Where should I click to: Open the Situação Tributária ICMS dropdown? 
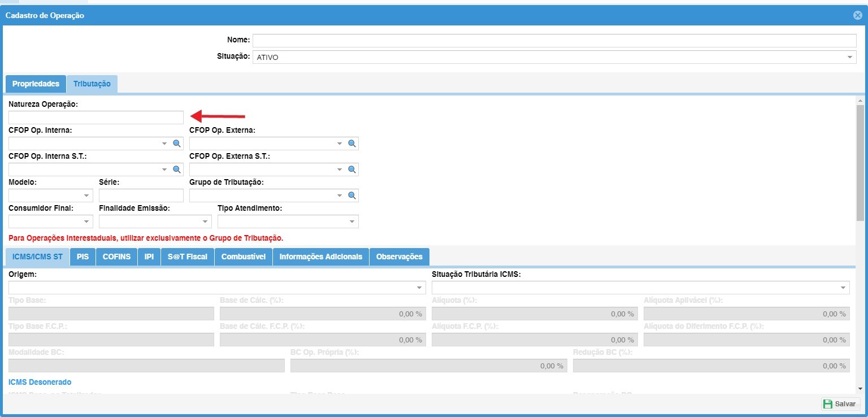[x=843, y=288]
